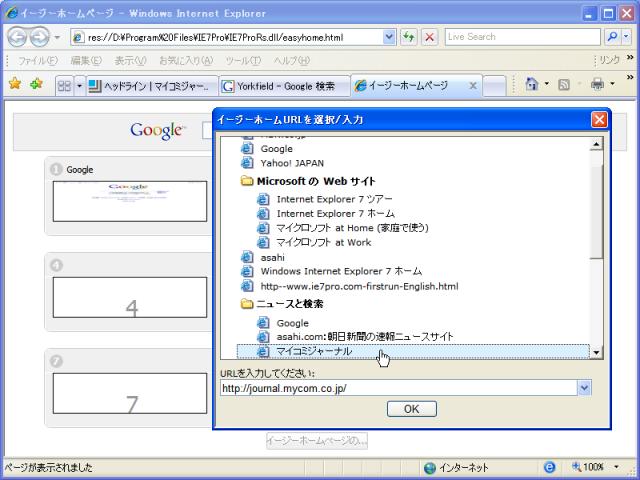This screenshot has width=640, height=480.
Task: Click the browser Forward button
Action: click(40, 37)
